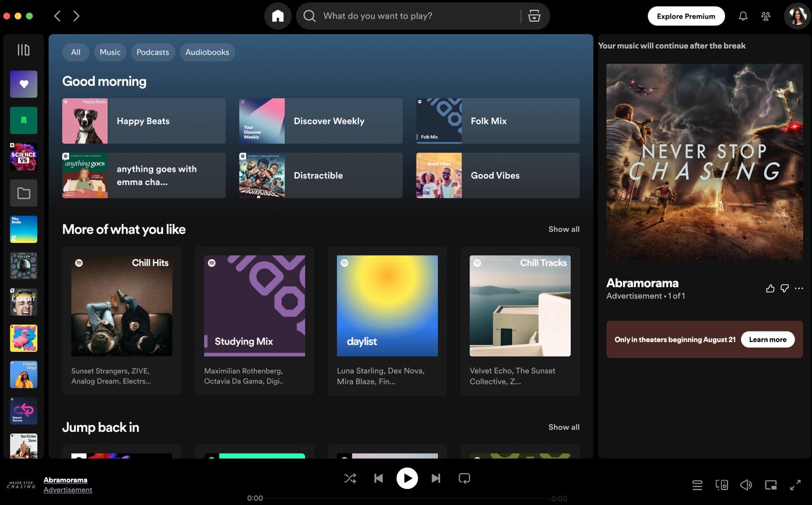The height and width of the screenshot is (505, 812).
Task: Show all in Jump back in
Action: [x=564, y=427]
